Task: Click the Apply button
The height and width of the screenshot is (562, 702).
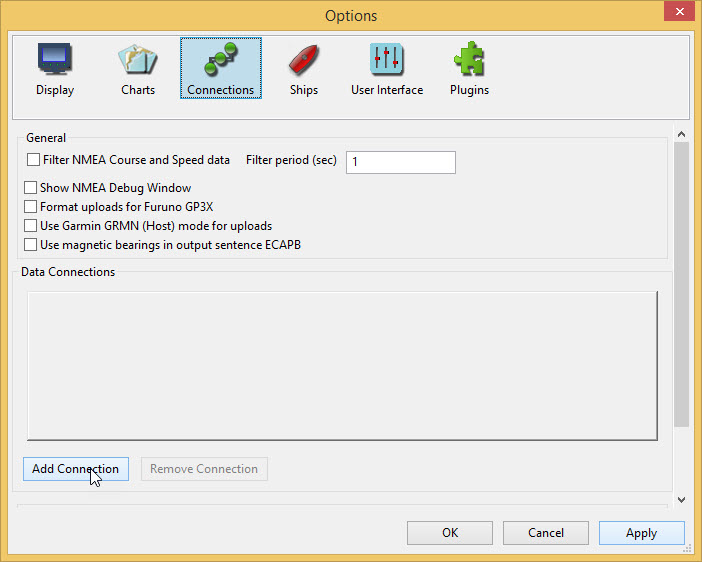Action: click(x=641, y=533)
